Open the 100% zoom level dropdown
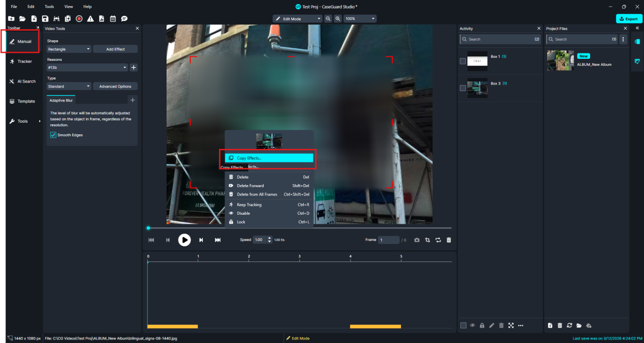644x343 pixels. tap(360, 19)
